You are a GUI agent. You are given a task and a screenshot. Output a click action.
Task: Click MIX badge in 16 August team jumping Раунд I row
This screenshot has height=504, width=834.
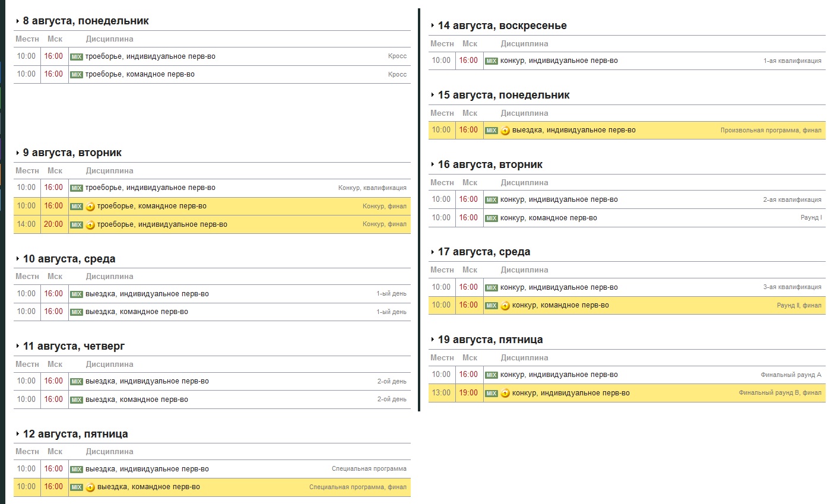click(x=491, y=218)
